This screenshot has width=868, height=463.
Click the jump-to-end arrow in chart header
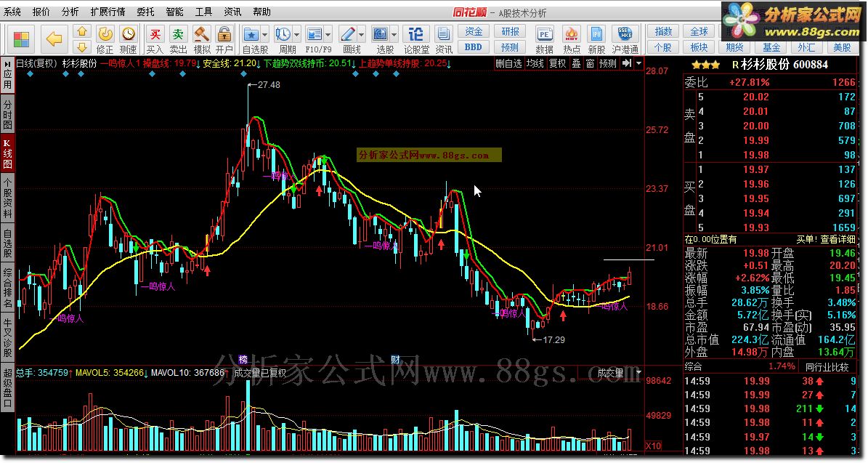click(x=627, y=64)
